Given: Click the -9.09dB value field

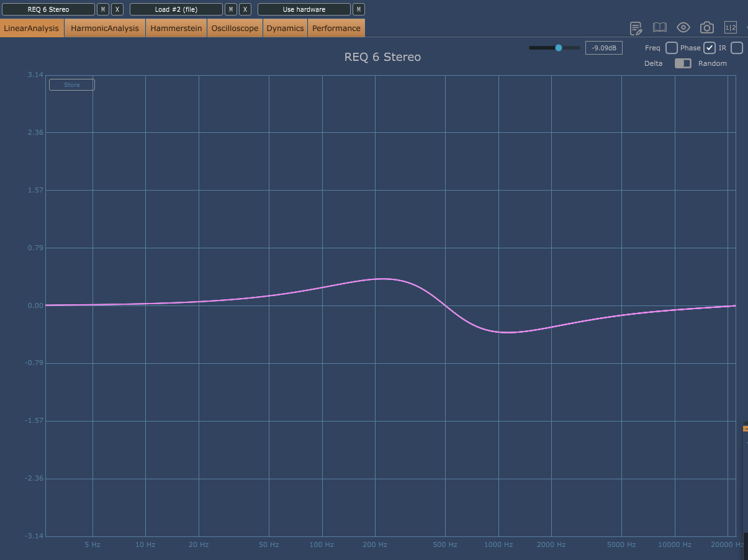Looking at the screenshot, I should pos(603,48).
